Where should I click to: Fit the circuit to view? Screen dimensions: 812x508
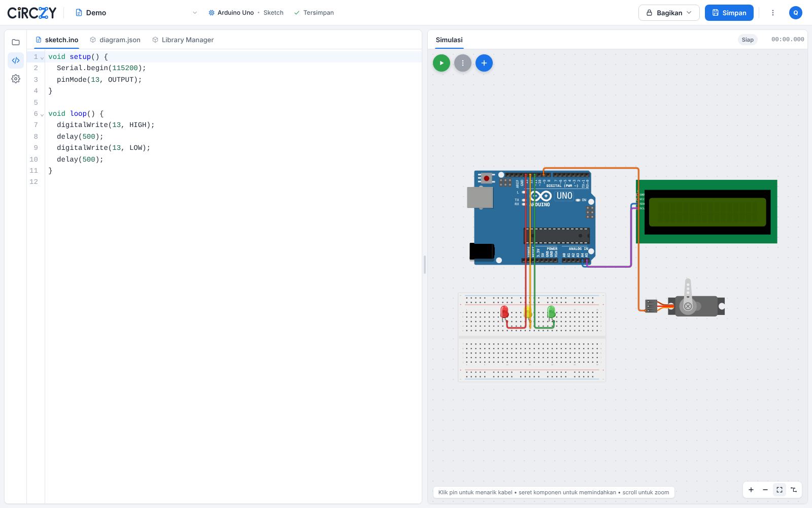780,490
